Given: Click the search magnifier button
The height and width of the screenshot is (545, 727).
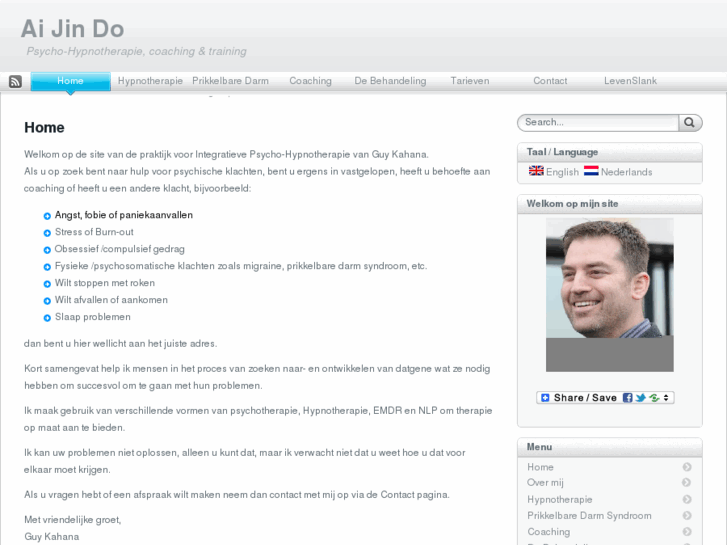Looking at the screenshot, I should pos(689,122).
